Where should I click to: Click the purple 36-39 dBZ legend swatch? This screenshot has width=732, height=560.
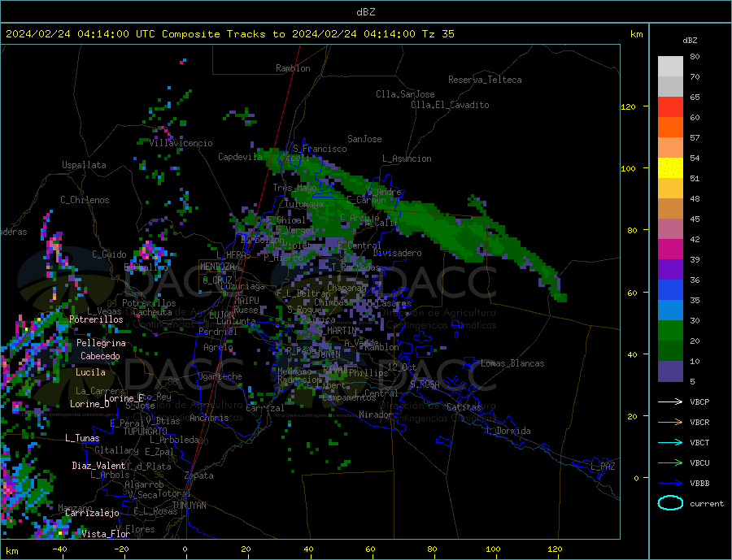pyautogui.click(x=670, y=270)
